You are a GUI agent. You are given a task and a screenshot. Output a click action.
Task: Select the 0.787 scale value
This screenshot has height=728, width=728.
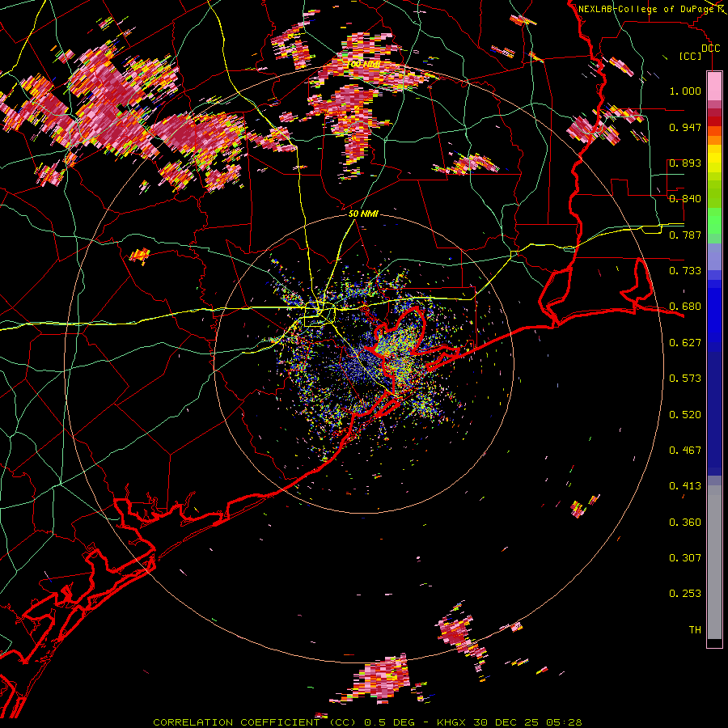pyautogui.click(x=685, y=235)
